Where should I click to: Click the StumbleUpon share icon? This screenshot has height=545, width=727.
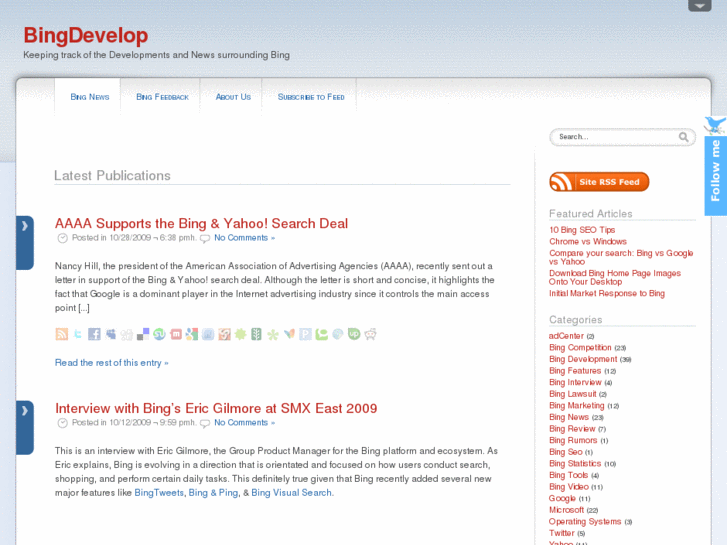coord(159,334)
